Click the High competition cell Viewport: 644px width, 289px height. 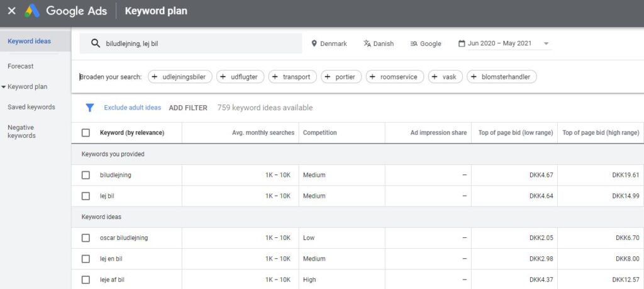point(309,280)
